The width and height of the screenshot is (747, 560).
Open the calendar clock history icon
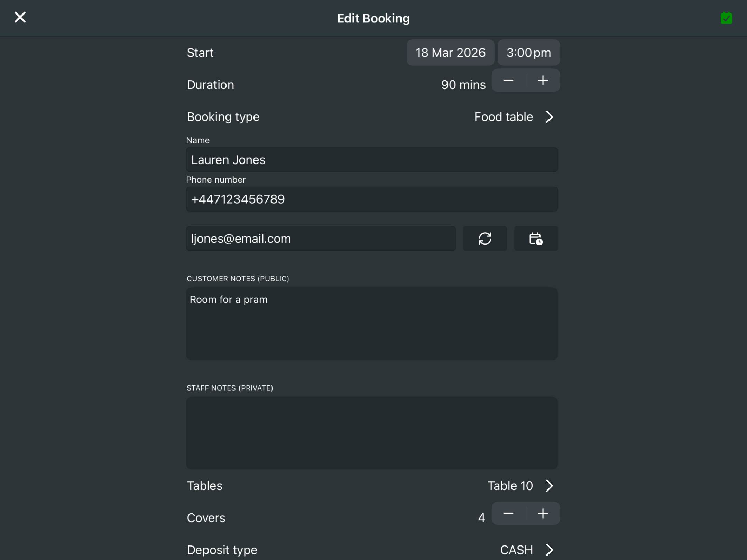click(536, 239)
